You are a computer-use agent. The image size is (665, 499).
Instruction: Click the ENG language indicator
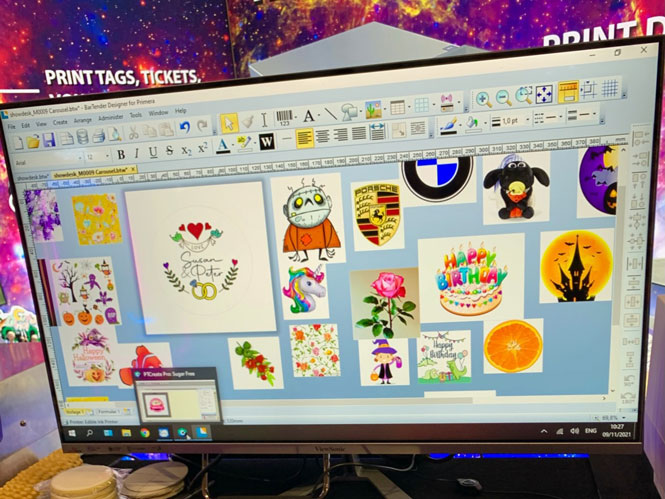(x=590, y=431)
